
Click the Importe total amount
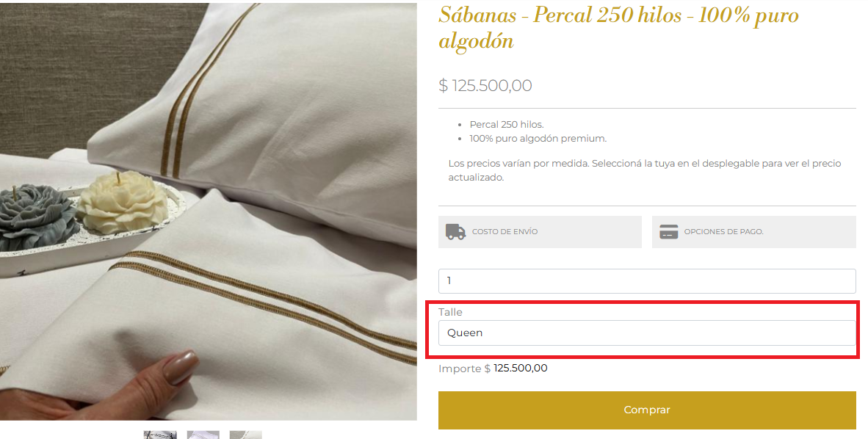(520, 369)
